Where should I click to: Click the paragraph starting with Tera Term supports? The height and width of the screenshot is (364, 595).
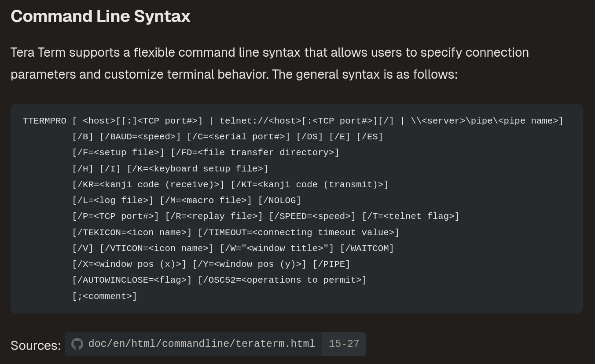pyautogui.click(x=269, y=63)
